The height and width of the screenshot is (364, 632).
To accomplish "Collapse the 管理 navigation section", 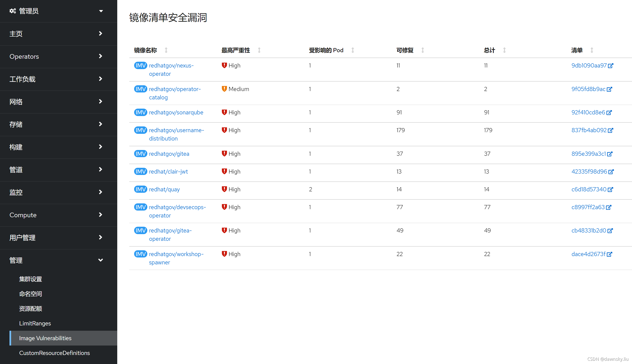I will click(59, 260).
